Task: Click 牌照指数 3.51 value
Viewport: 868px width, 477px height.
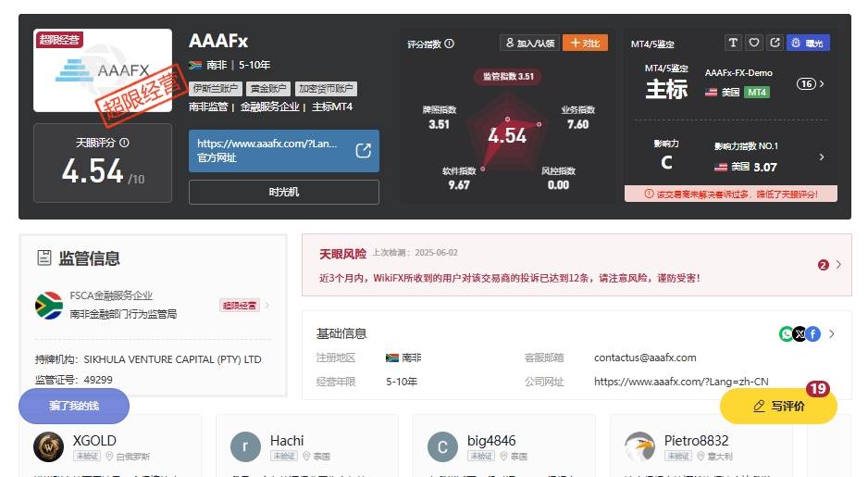Action: (439, 124)
